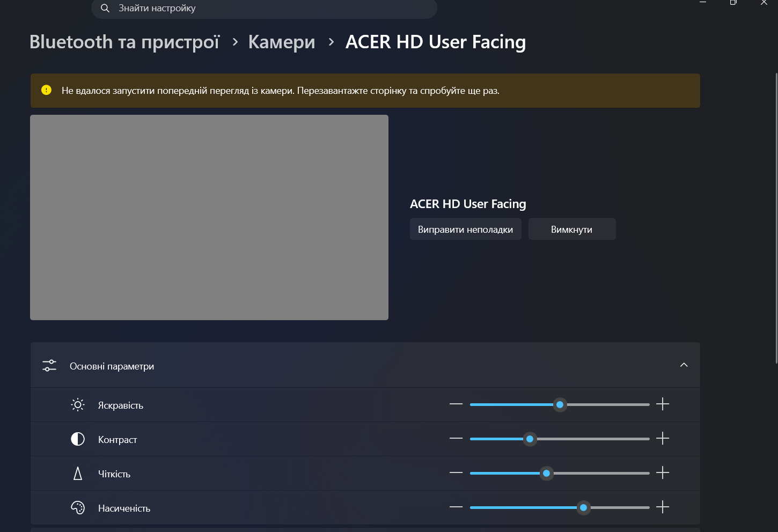The height and width of the screenshot is (532, 778).
Task: Click the Контраст slider handle
Action: click(530, 439)
